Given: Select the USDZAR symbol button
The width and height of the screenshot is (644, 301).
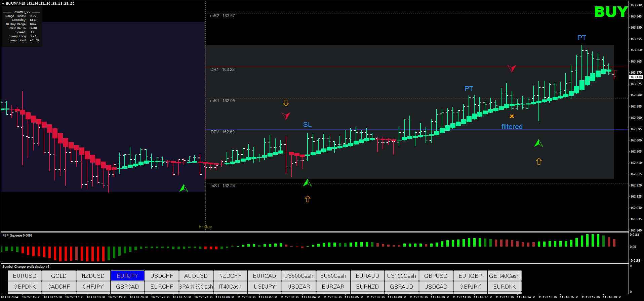Looking at the screenshot, I should (x=298, y=287).
